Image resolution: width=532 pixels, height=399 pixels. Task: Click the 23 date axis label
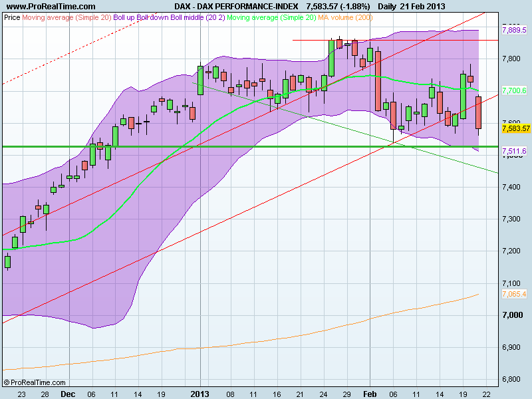[21, 394]
